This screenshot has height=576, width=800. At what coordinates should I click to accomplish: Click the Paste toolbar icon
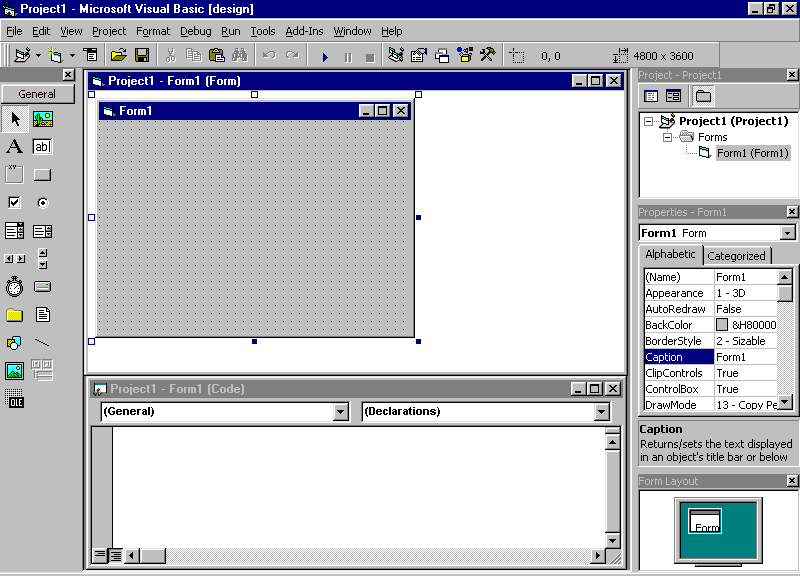[x=217, y=55]
